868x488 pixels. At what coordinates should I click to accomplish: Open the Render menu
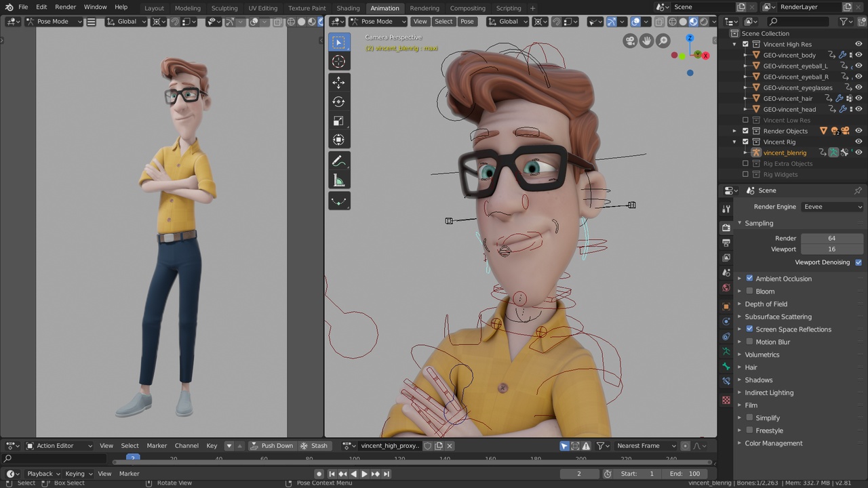(65, 7)
